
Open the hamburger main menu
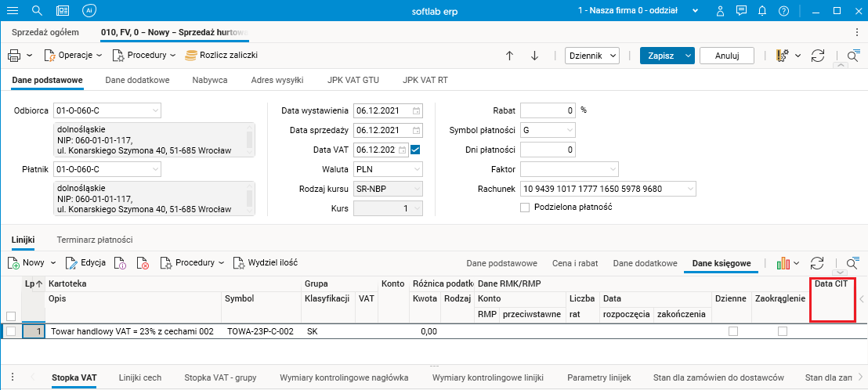click(12, 10)
